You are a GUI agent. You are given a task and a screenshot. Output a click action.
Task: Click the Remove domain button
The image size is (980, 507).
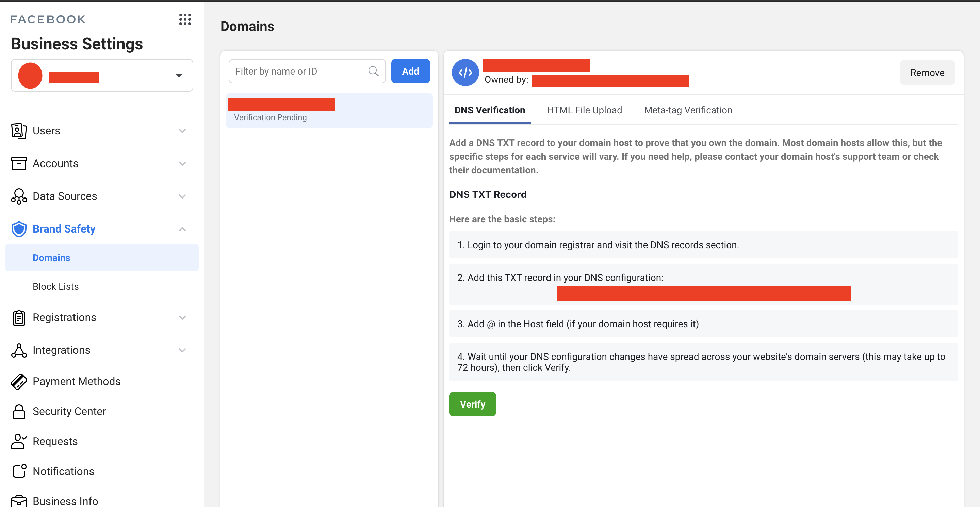tap(927, 73)
